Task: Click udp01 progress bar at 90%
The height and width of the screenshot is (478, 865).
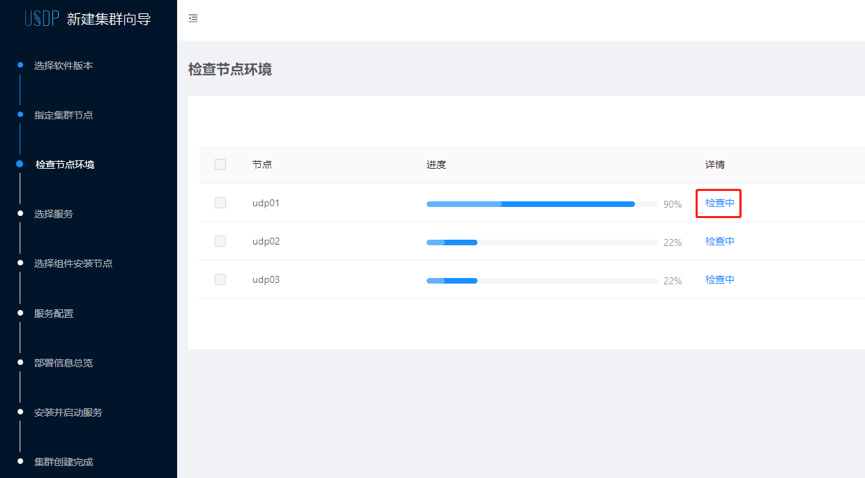Action: point(542,204)
